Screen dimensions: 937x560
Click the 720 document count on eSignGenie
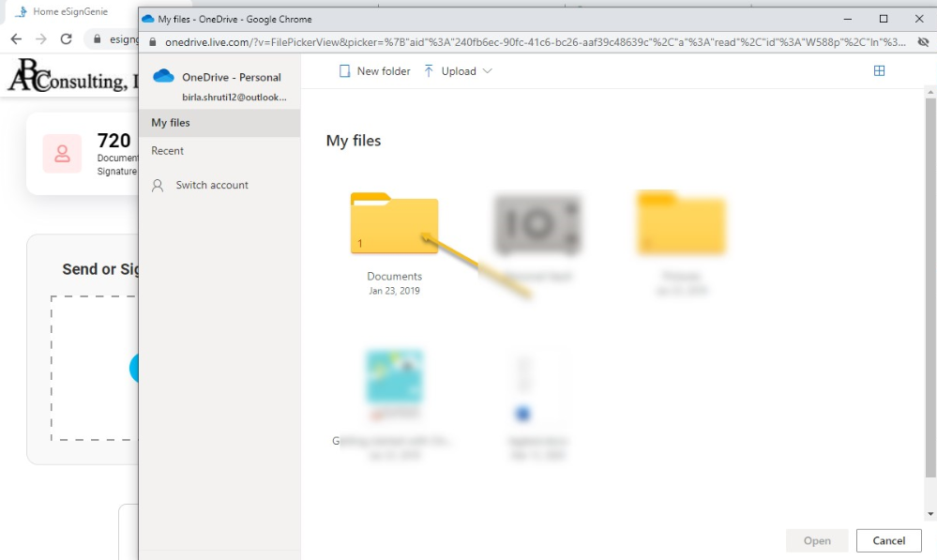coord(113,141)
